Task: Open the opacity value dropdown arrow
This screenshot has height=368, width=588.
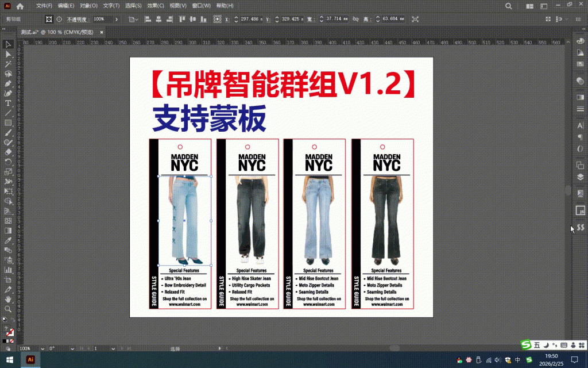Action: [116, 19]
